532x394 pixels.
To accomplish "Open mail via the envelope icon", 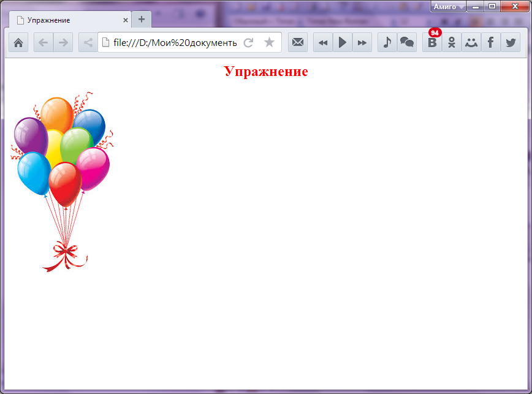I will click(x=298, y=42).
